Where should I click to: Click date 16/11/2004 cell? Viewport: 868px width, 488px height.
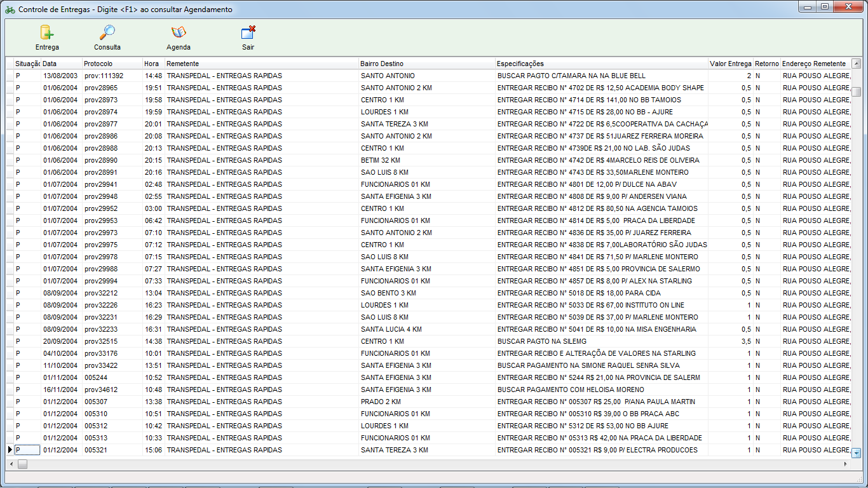[62, 390]
